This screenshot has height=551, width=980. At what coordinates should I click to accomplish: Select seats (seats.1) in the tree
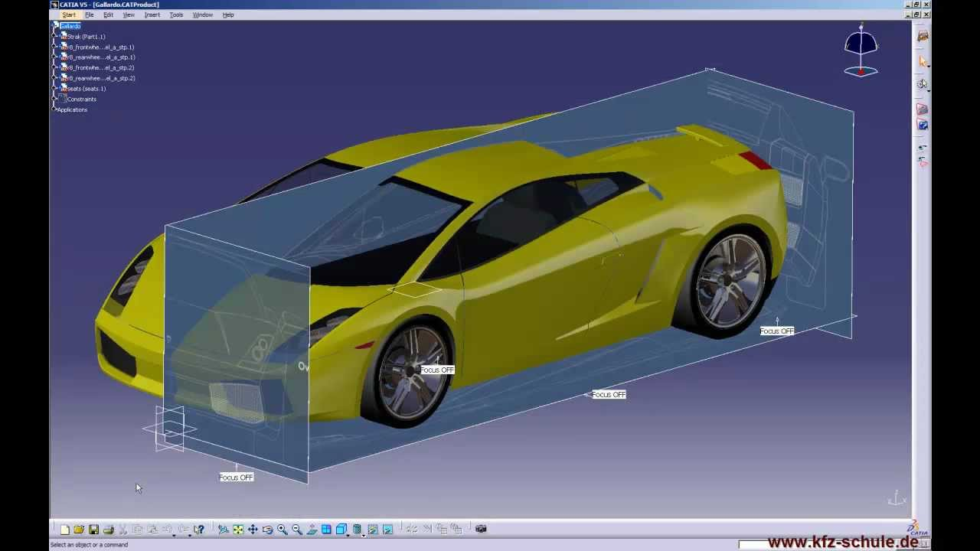pos(86,89)
